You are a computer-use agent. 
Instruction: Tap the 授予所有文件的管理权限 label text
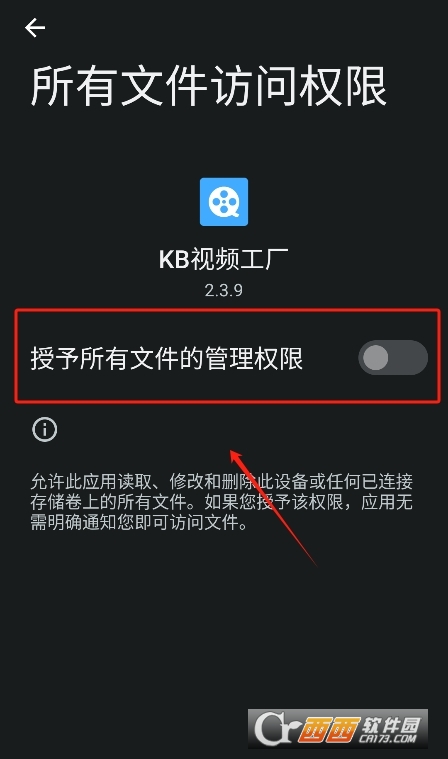tap(167, 359)
